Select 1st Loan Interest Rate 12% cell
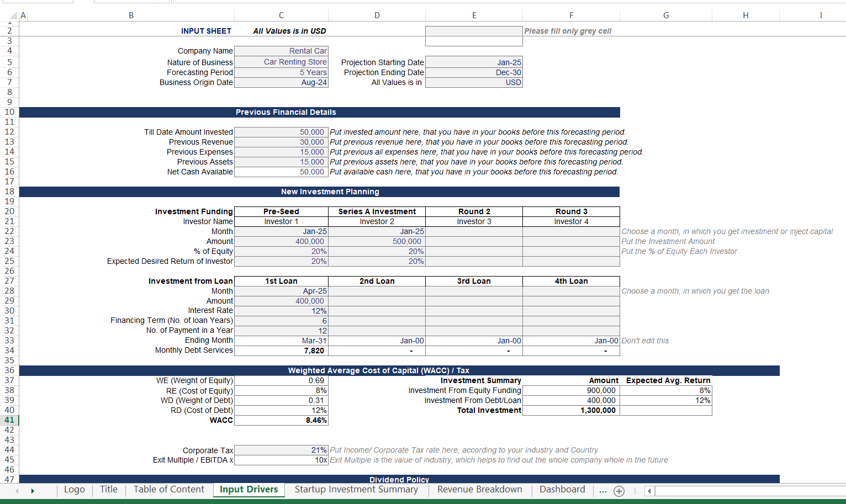 [281, 311]
